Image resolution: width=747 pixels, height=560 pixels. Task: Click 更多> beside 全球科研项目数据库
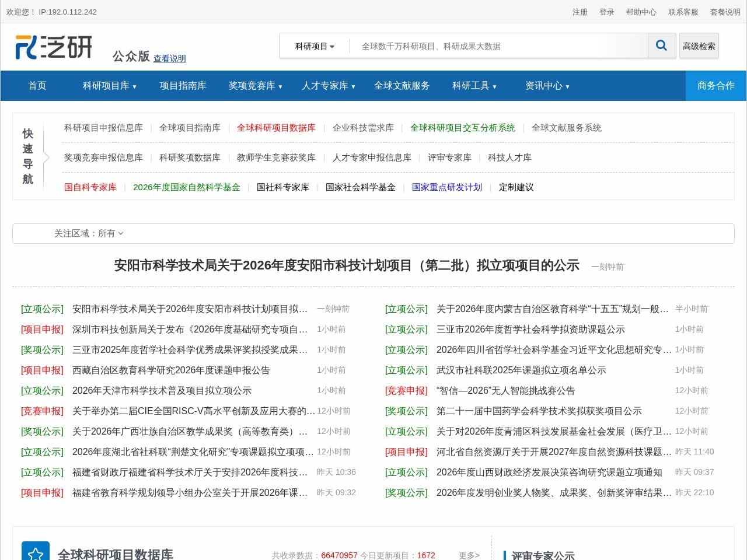pyautogui.click(x=469, y=555)
